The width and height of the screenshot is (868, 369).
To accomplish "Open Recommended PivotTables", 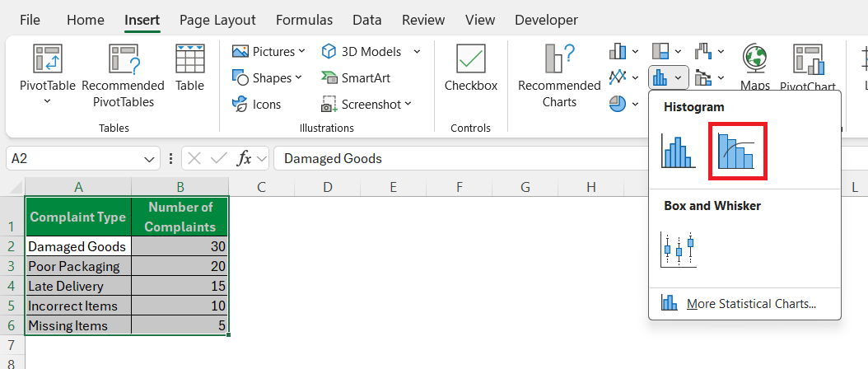I will point(123,76).
